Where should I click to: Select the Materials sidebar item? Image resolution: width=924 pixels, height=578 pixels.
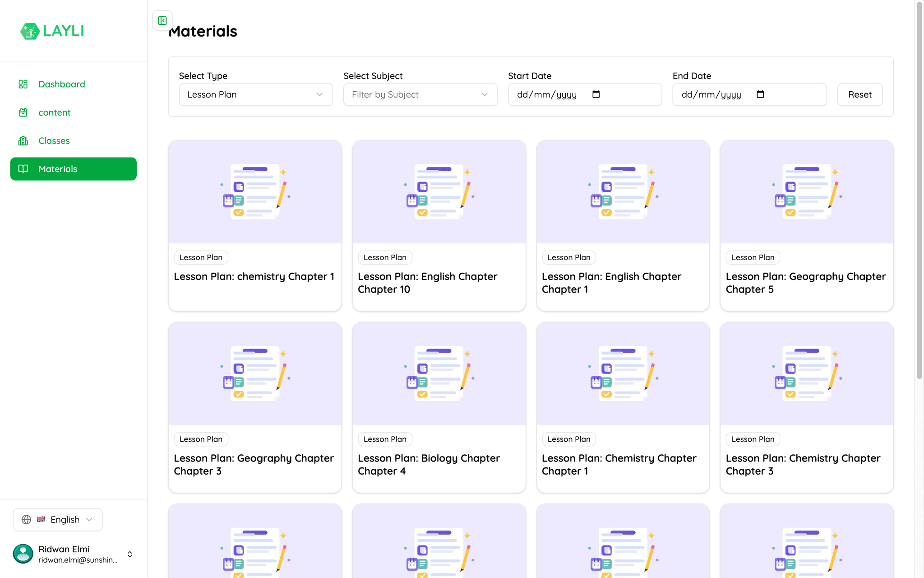pyautogui.click(x=74, y=169)
